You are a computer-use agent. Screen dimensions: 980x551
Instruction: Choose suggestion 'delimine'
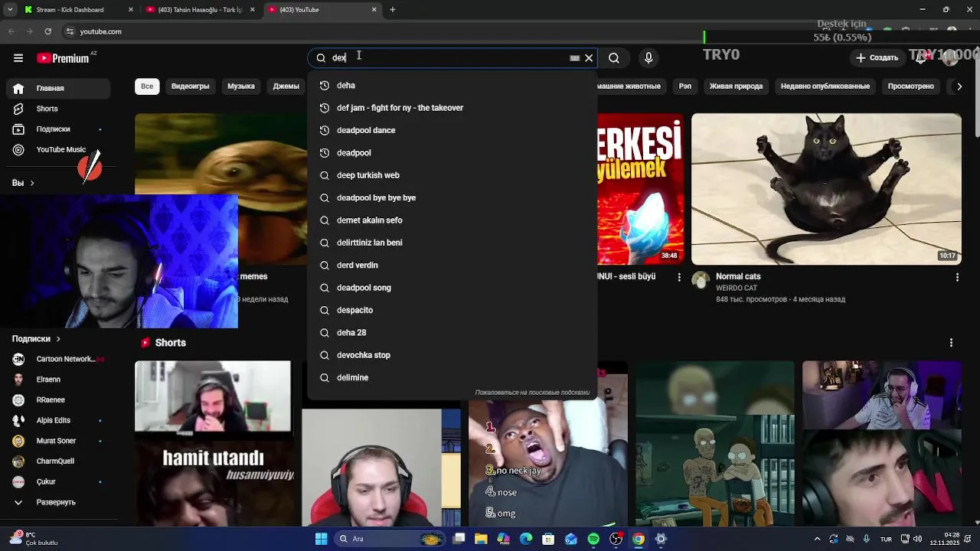pyautogui.click(x=452, y=377)
